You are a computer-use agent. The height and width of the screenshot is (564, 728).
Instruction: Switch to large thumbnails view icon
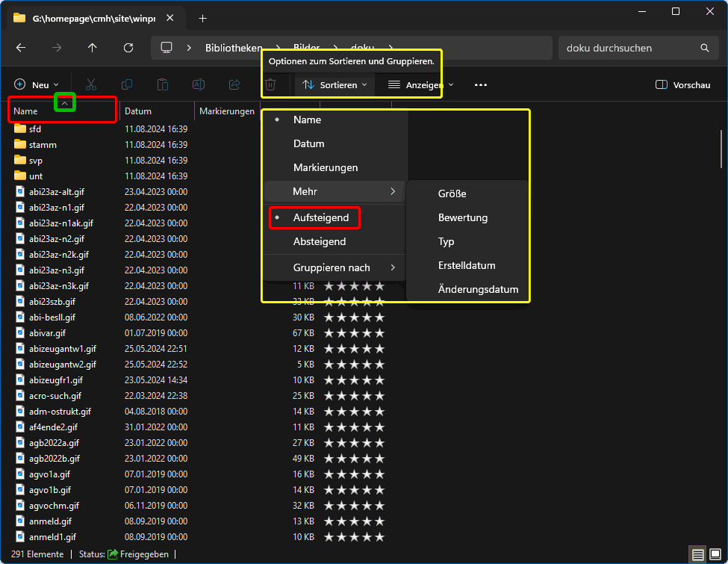(x=714, y=554)
